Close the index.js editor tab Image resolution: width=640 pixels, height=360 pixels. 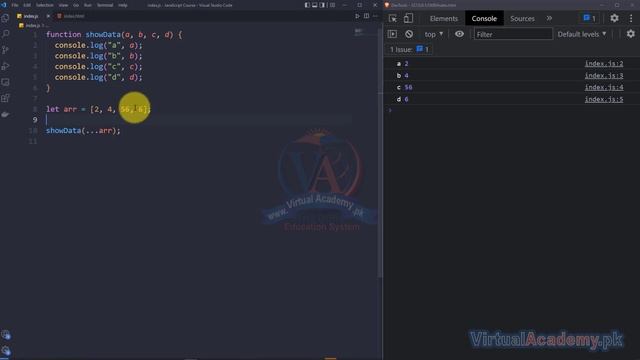click(x=48, y=16)
